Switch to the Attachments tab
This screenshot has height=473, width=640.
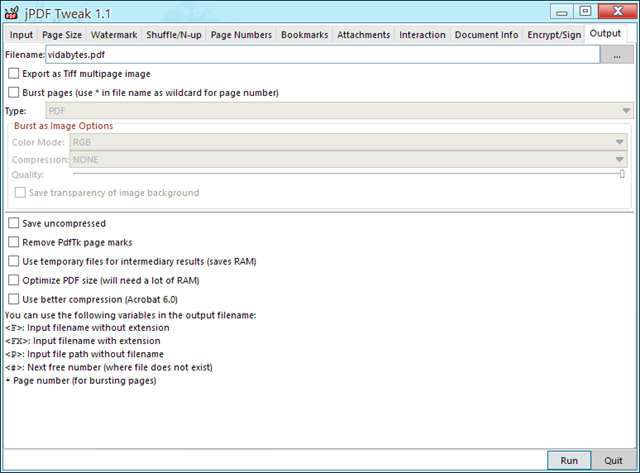(364, 35)
